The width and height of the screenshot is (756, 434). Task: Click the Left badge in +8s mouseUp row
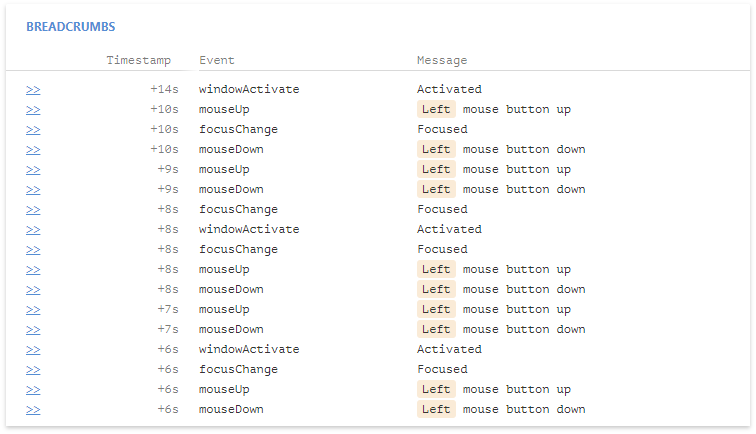coord(436,270)
